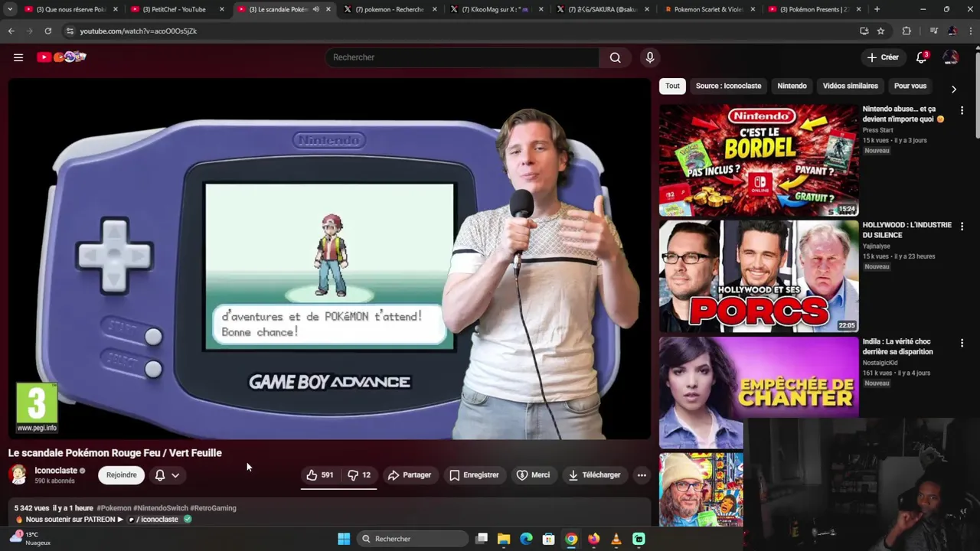Open the account avatar menu
This screenshot has height=551, width=980.
(951, 57)
